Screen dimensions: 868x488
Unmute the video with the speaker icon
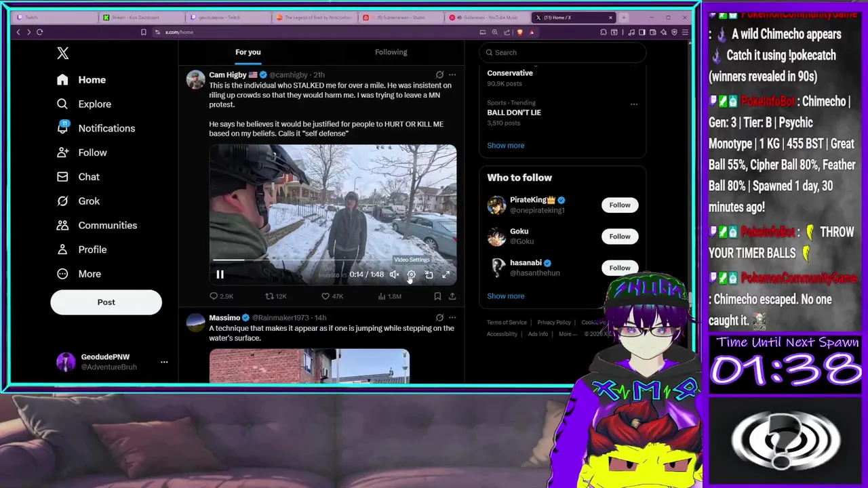394,274
